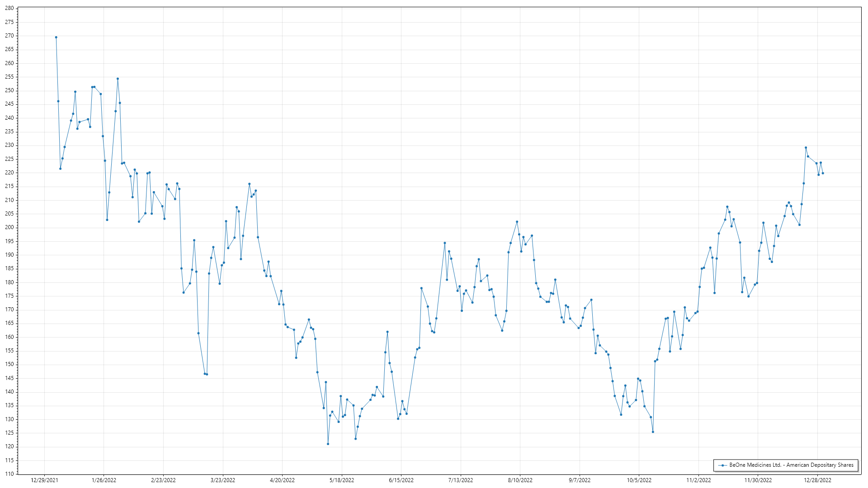Select the lowest data point near 121

pyautogui.click(x=328, y=444)
